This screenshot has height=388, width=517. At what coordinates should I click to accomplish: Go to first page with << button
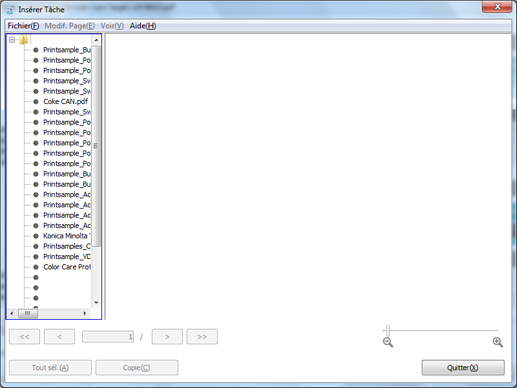click(24, 337)
